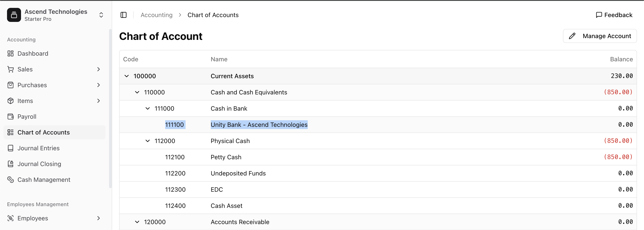Click the Journal Closing locked book icon

point(11,164)
